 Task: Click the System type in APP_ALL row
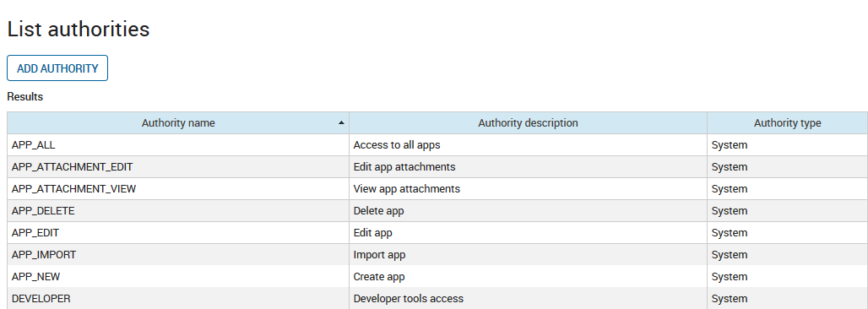(x=729, y=145)
